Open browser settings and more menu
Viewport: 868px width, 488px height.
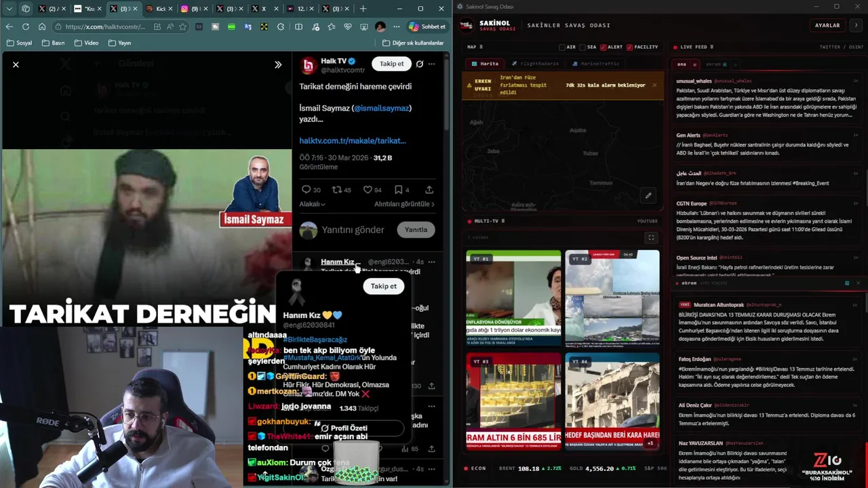click(x=396, y=26)
